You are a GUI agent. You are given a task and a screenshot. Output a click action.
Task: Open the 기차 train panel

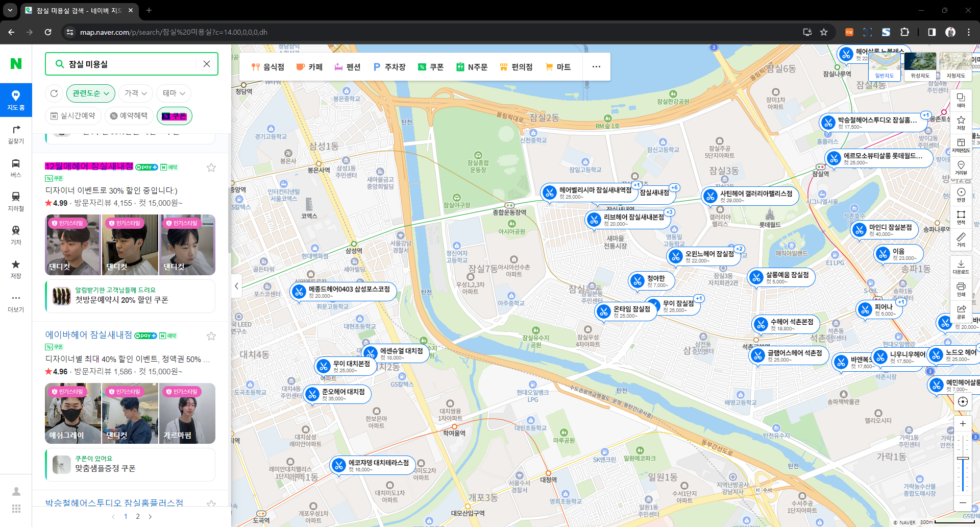[16, 235]
